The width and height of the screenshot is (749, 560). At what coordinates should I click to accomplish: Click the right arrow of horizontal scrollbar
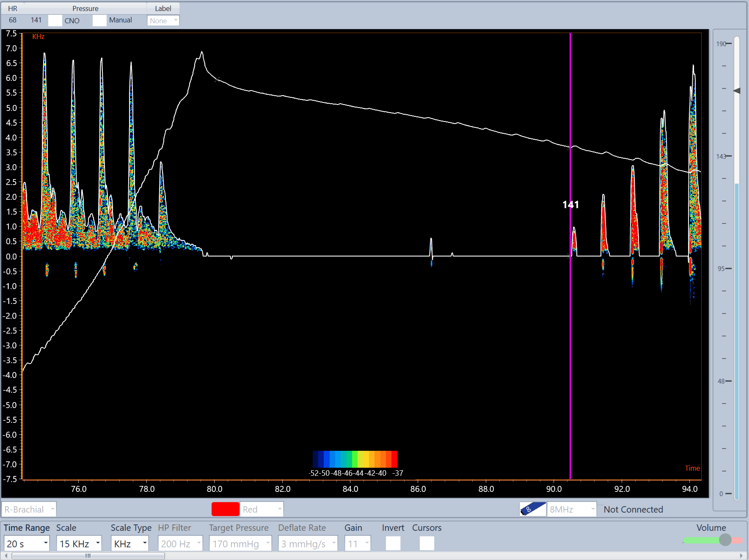(741, 556)
